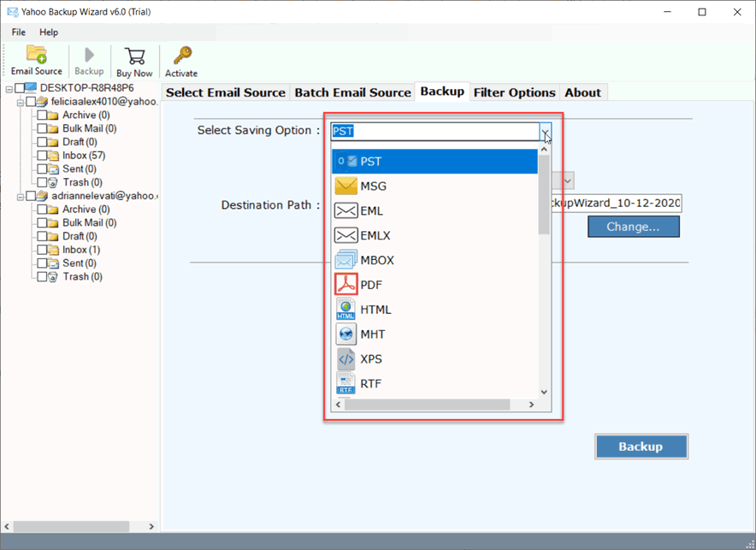This screenshot has height=550, width=756.
Task: Click the Change... button
Action: pos(633,227)
